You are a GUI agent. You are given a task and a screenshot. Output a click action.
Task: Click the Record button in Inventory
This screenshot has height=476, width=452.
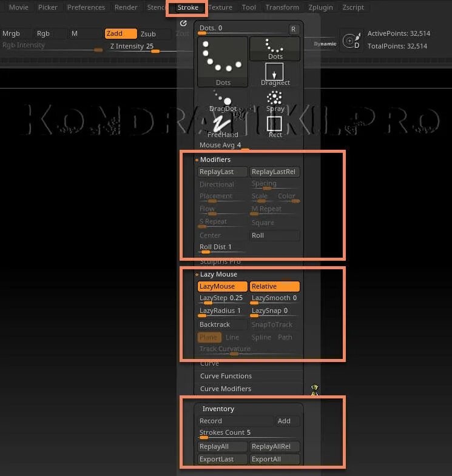pos(236,421)
